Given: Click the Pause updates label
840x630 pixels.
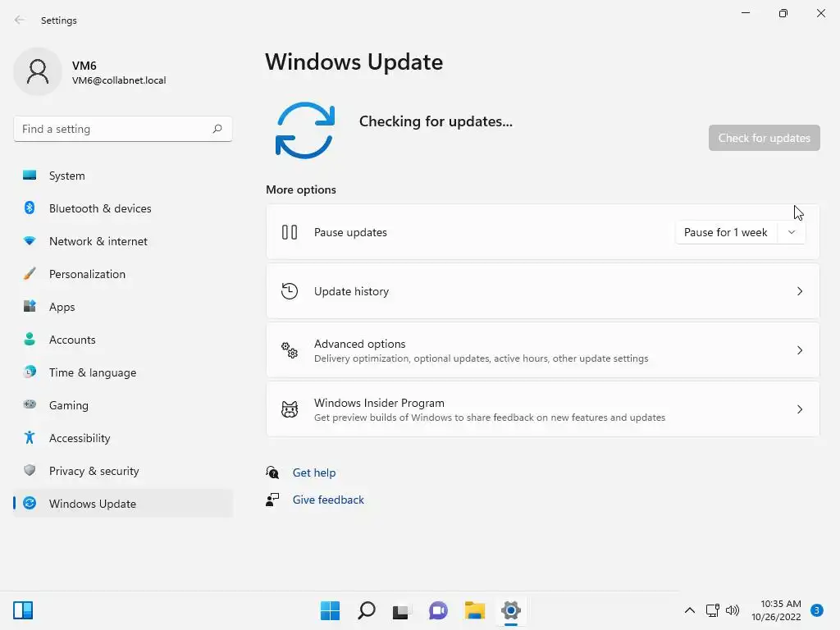Looking at the screenshot, I should tap(350, 232).
